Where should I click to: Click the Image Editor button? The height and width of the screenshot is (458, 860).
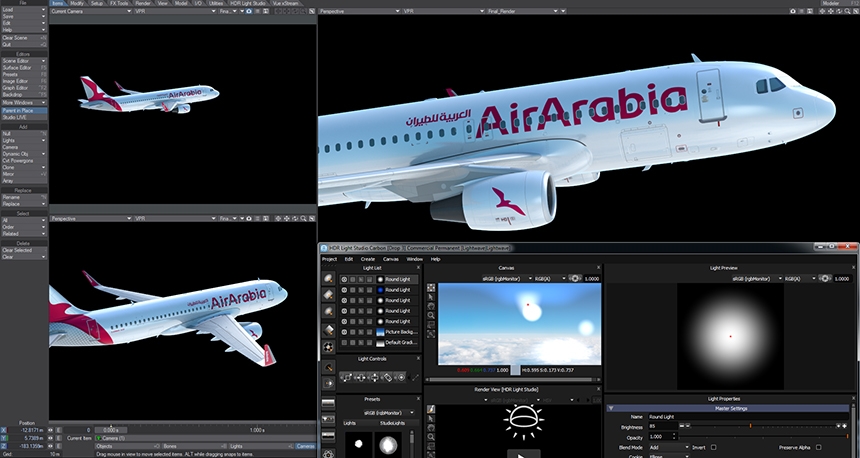click(x=24, y=81)
